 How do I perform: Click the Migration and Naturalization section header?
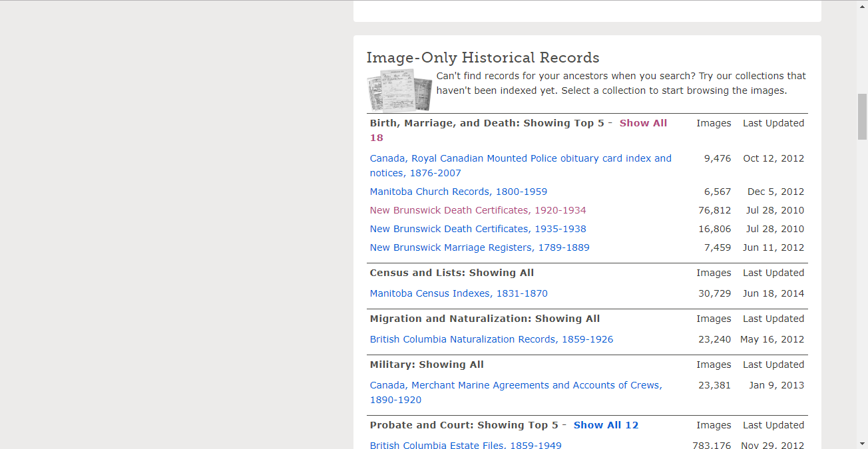(485, 319)
